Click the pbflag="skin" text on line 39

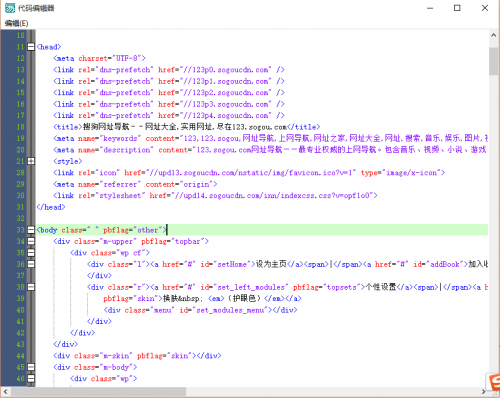[x=131, y=299]
